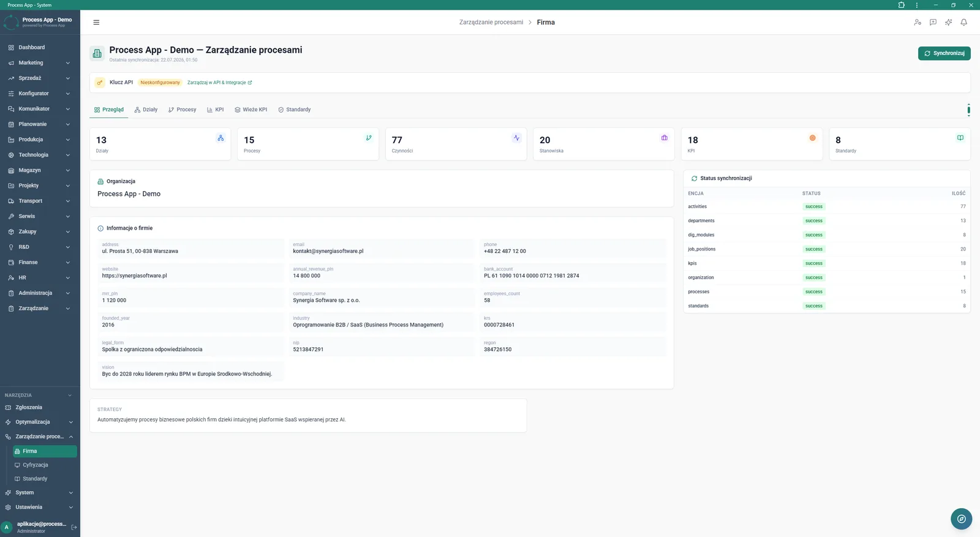This screenshot has width=980, height=537.
Task: Open the Dashboard sidebar icon
Action: (11, 48)
